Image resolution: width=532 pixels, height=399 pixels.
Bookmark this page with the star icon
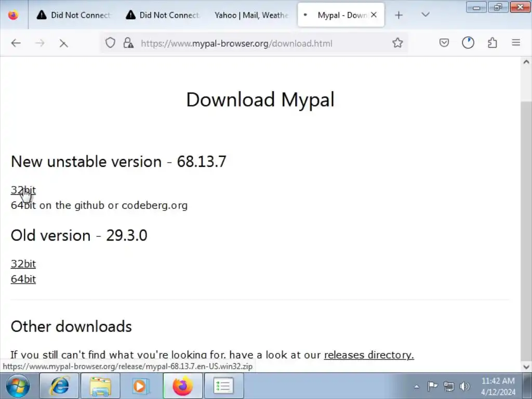point(397,43)
